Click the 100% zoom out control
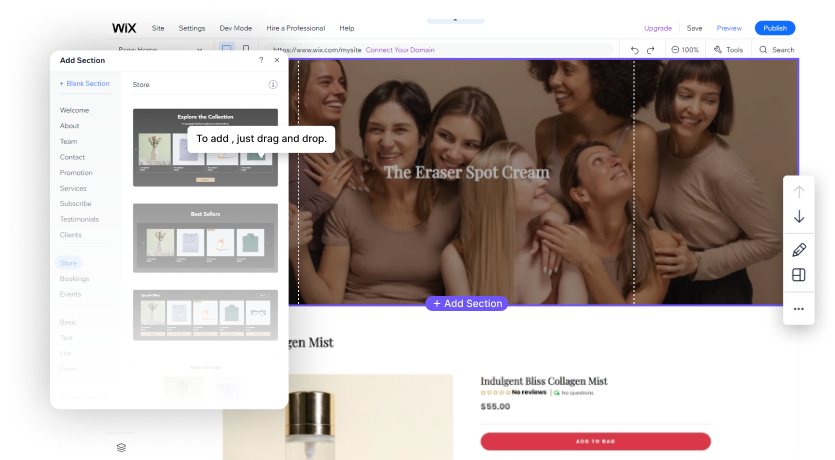This screenshot has height=460, width=835. pos(685,49)
